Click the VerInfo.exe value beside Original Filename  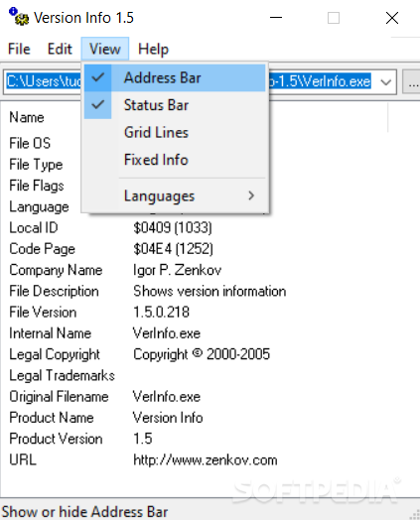[167, 397]
